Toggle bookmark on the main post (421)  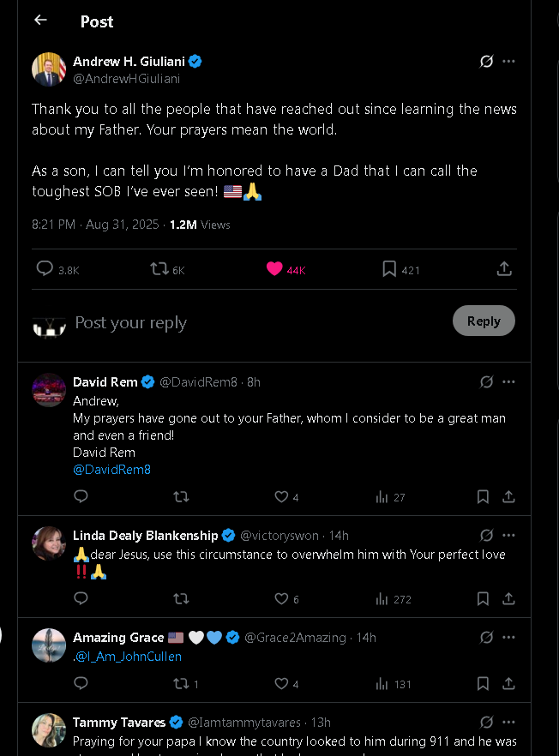click(x=389, y=269)
